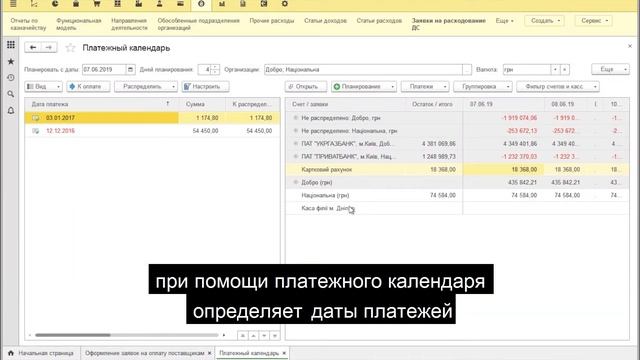Adjust the Дней планирования stepper arrows
640x360 pixels.
tap(215, 70)
